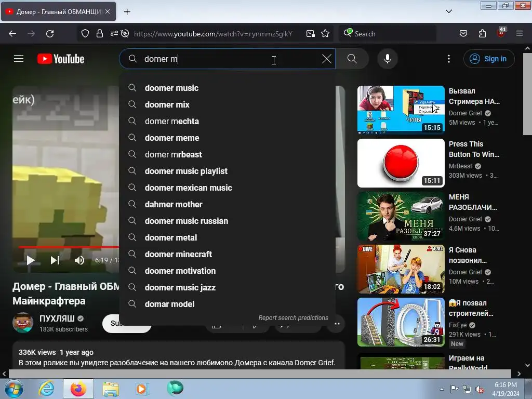The width and height of the screenshot is (532, 399).
Task: Start voice search with the microphone
Action: pos(388,59)
